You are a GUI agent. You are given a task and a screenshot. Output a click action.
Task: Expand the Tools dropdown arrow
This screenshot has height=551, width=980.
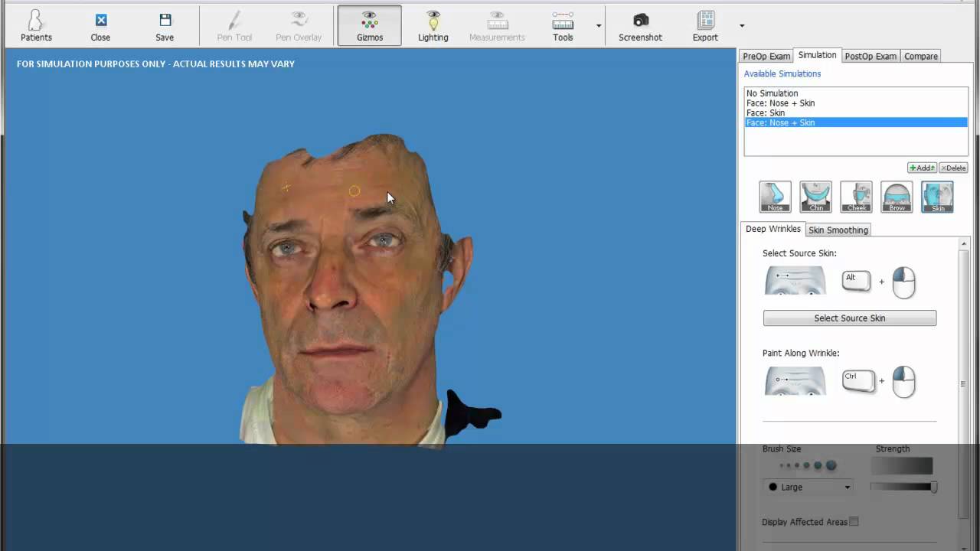click(x=599, y=26)
